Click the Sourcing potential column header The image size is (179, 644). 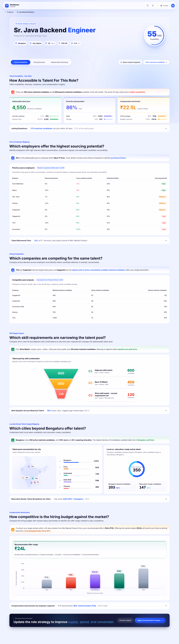161,178
